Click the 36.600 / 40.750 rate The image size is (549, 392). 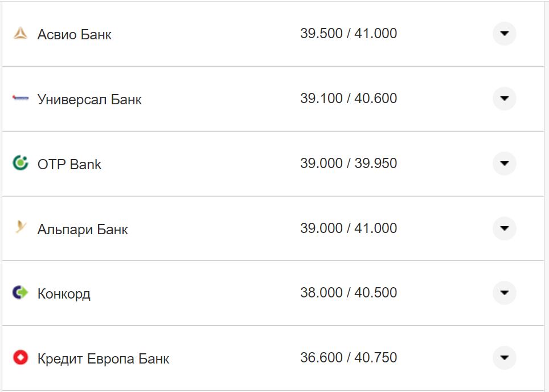pos(349,358)
